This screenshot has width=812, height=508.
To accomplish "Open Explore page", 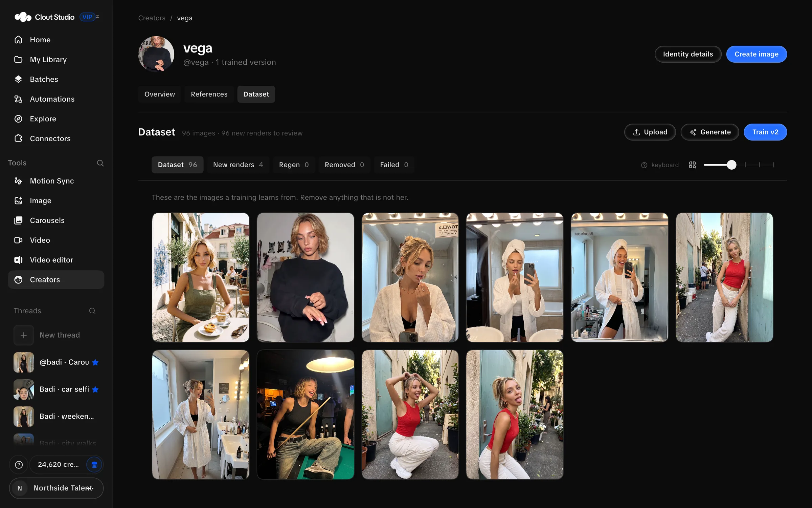I will point(56,119).
